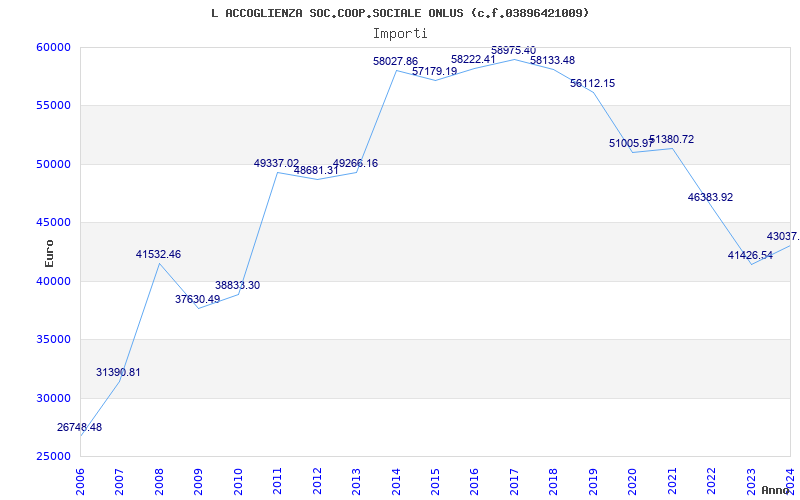The width and height of the screenshot is (800, 500).
Task: Select the partially cut data label 43037
Action: coord(783,237)
